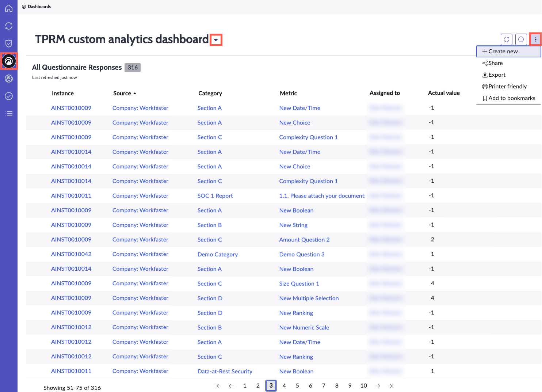
Task: Go to page 8
Action: 337,386
